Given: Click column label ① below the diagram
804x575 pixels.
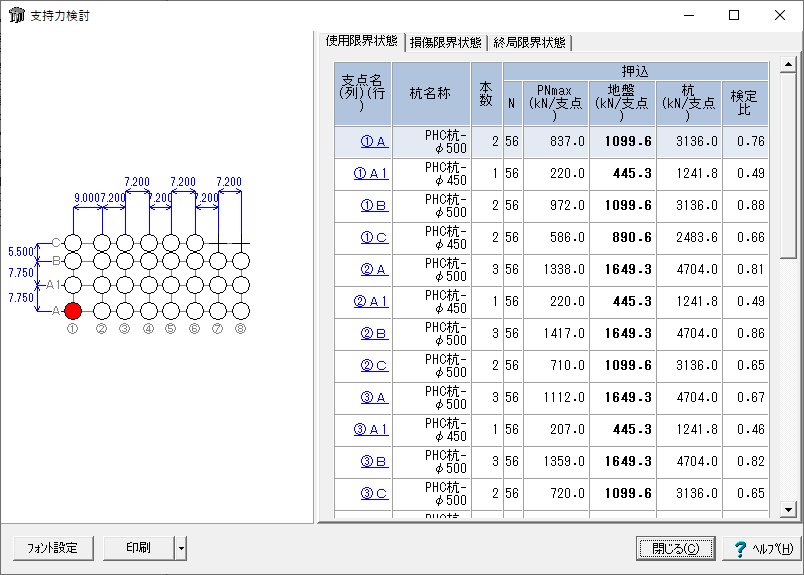Looking at the screenshot, I should pyautogui.click(x=73, y=329).
